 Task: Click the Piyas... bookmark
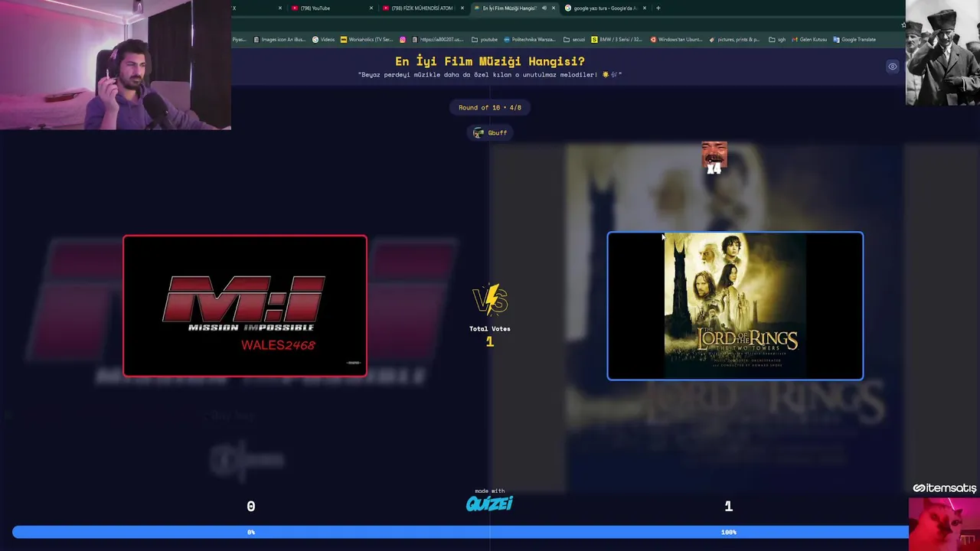[x=240, y=40]
